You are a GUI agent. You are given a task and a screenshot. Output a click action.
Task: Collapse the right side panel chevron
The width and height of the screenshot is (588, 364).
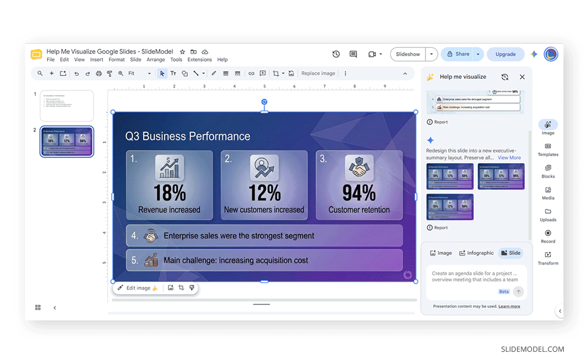[x=560, y=311]
